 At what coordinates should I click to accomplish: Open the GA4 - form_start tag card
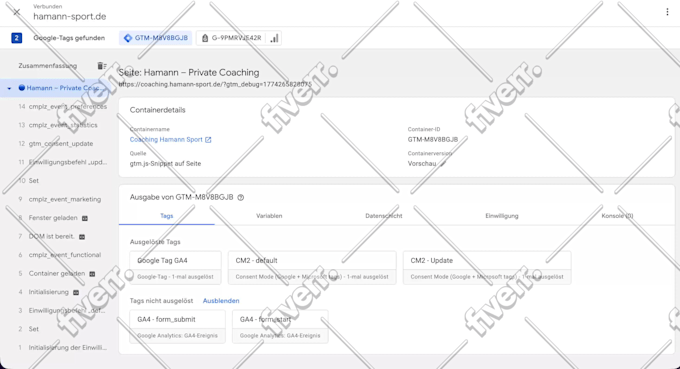pyautogui.click(x=280, y=327)
